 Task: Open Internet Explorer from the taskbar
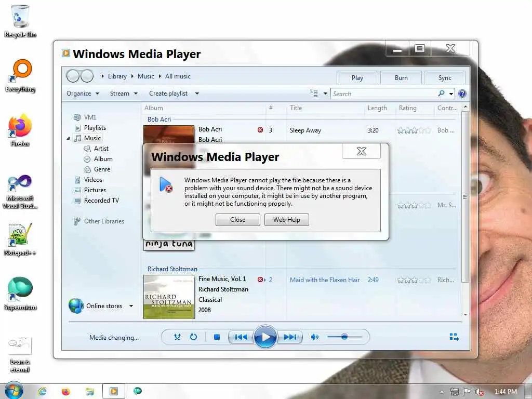(x=42, y=391)
